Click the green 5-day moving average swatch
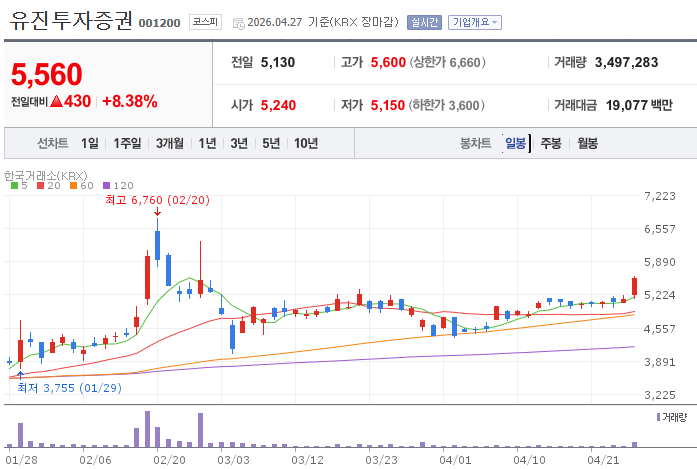This screenshot has width=697, height=469. tap(15, 186)
